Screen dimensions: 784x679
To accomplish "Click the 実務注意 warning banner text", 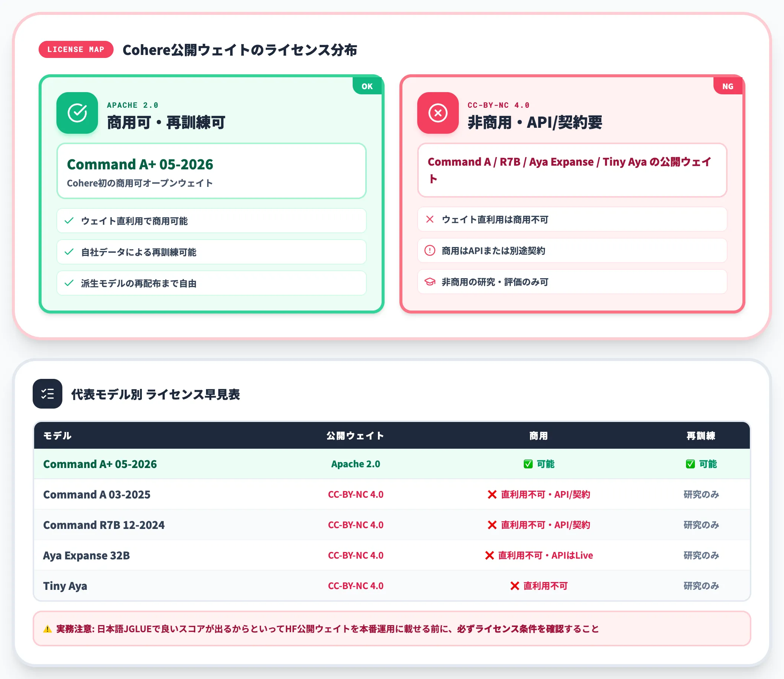I will pos(328,629).
